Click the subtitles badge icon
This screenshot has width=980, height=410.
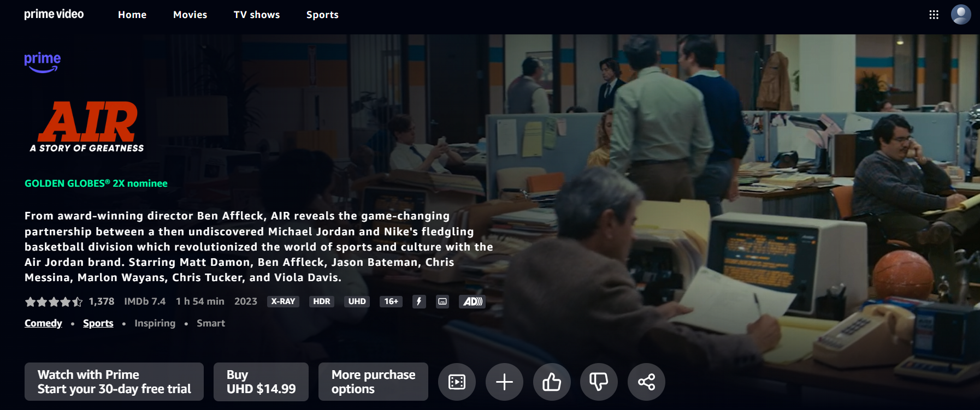point(442,301)
